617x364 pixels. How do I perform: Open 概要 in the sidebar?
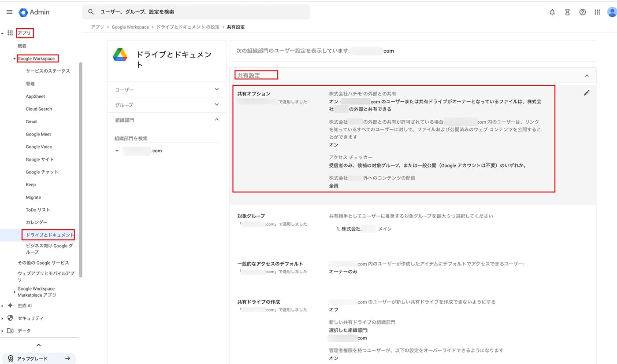coord(22,46)
